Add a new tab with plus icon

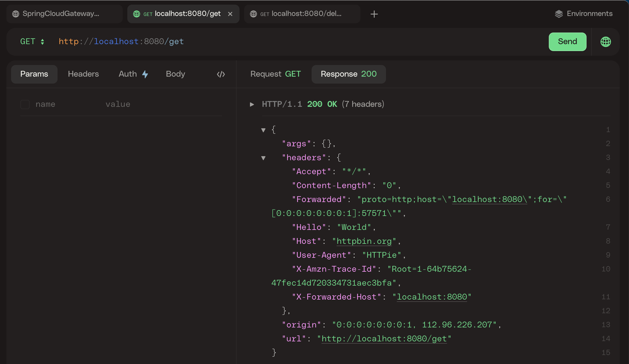pos(374,14)
